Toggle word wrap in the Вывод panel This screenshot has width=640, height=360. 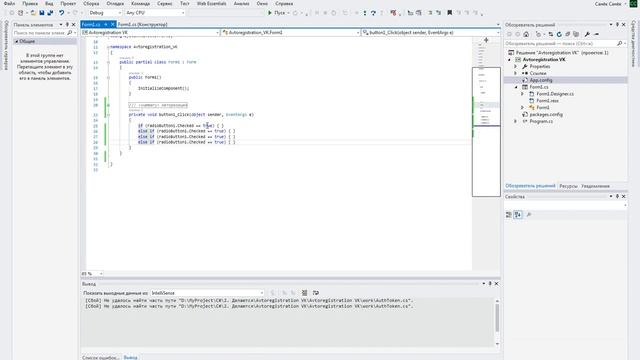[x=316, y=293]
